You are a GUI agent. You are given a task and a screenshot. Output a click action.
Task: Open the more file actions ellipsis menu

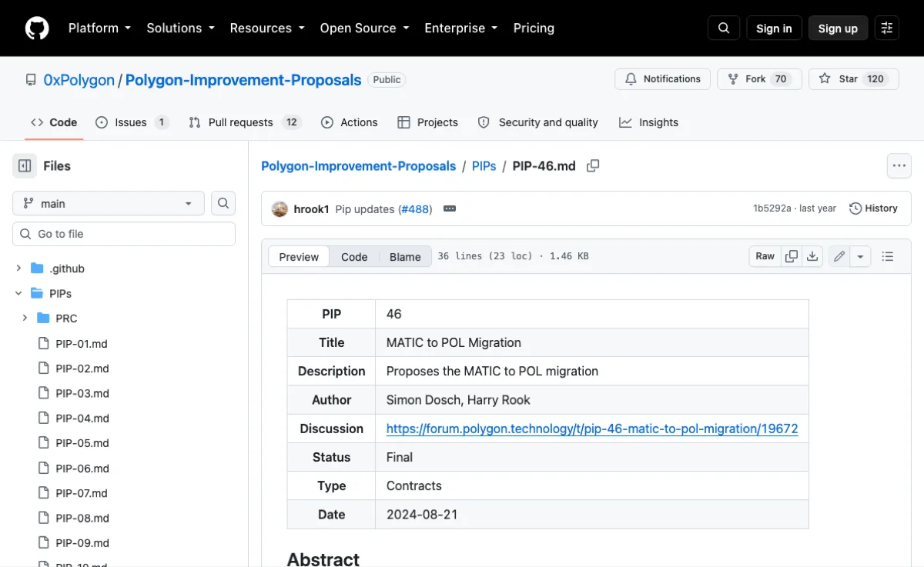tap(899, 165)
